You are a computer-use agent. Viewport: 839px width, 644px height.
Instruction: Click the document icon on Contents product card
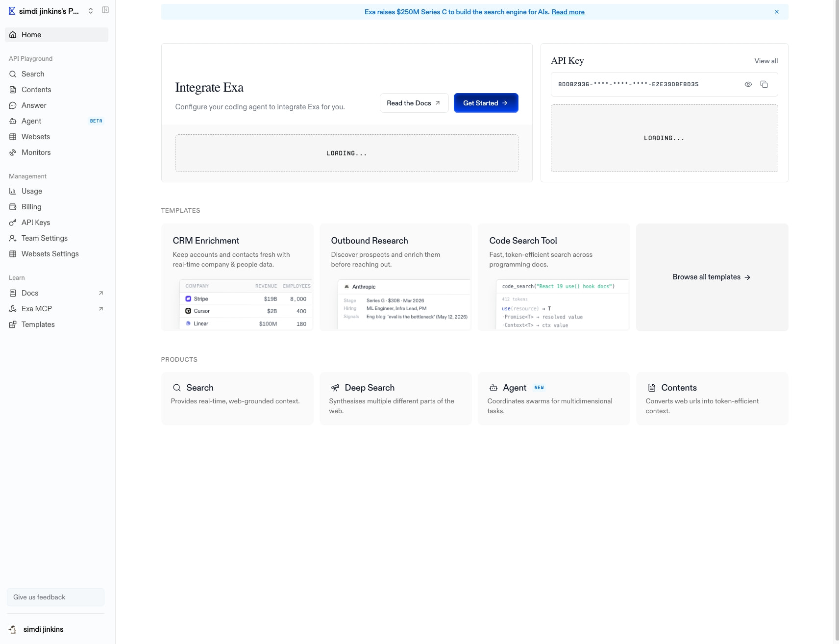coord(652,388)
